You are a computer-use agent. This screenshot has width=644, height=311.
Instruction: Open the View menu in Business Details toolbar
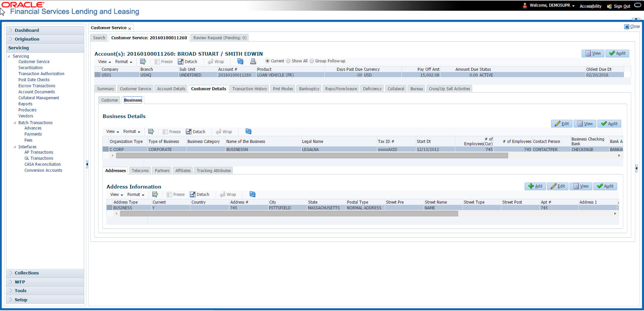pos(112,132)
